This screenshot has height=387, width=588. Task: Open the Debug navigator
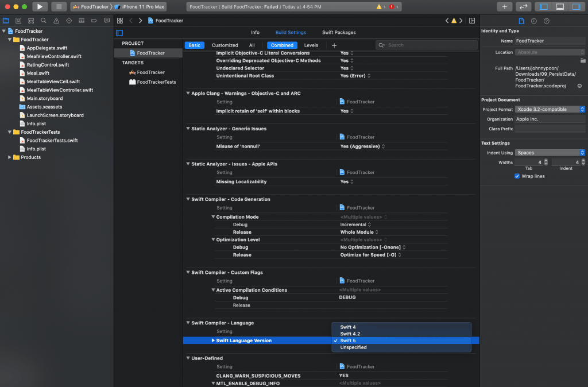tap(82, 21)
